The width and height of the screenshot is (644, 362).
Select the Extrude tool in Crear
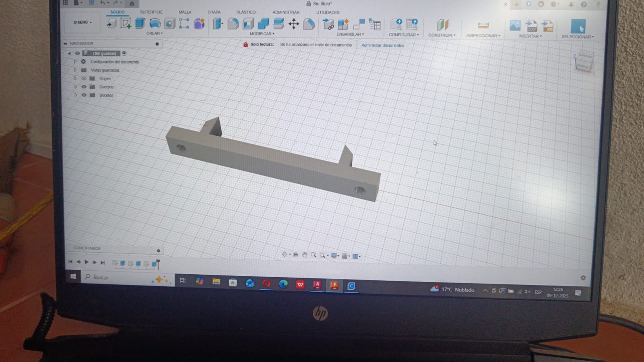(x=140, y=23)
